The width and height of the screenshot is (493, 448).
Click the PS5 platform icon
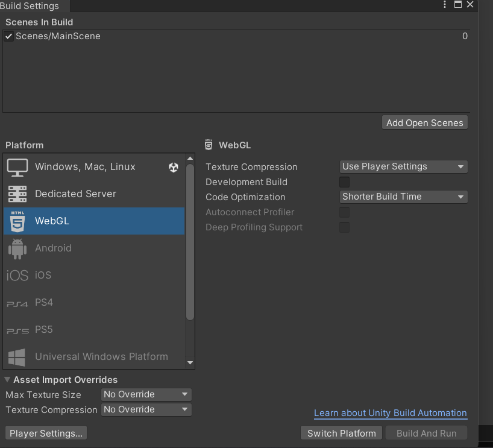pyautogui.click(x=17, y=330)
